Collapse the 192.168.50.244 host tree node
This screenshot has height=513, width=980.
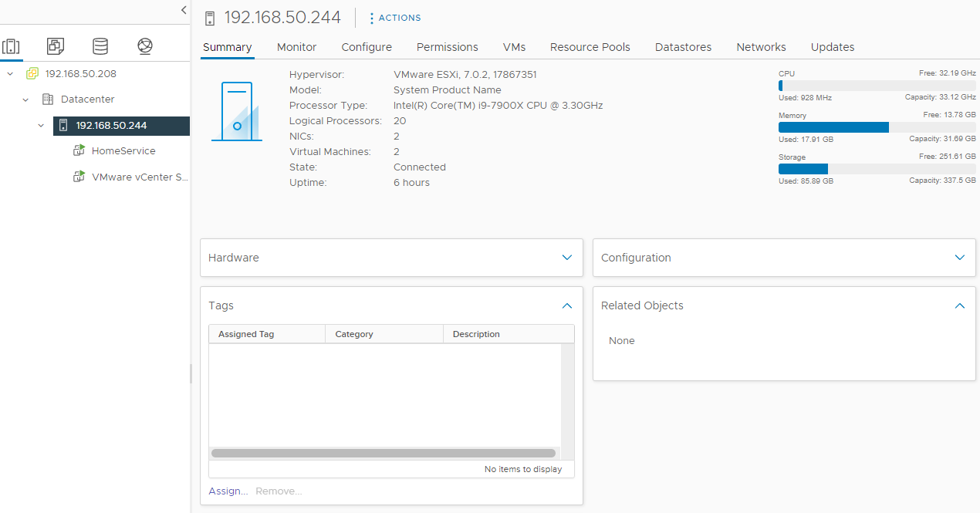[41, 125]
